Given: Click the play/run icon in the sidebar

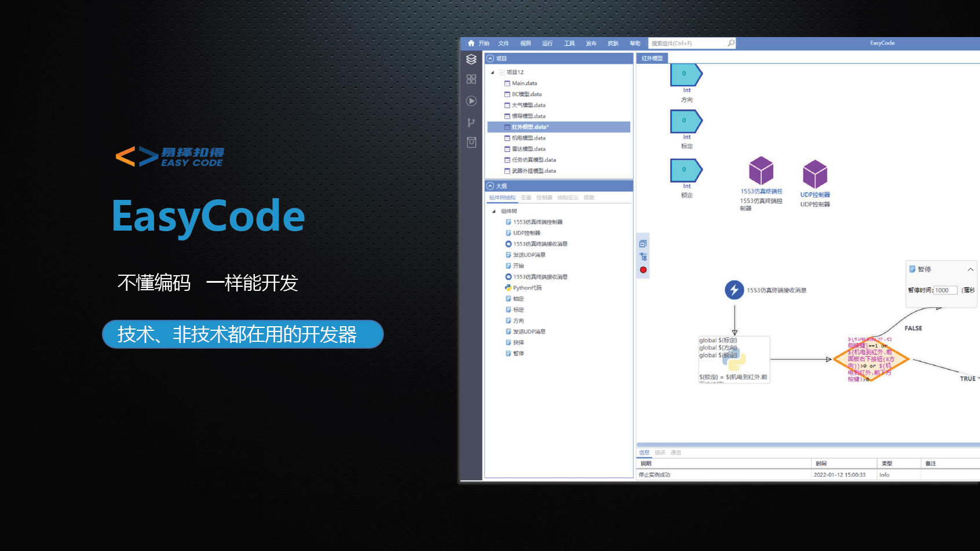Looking at the screenshot, I should click(471, 101).
